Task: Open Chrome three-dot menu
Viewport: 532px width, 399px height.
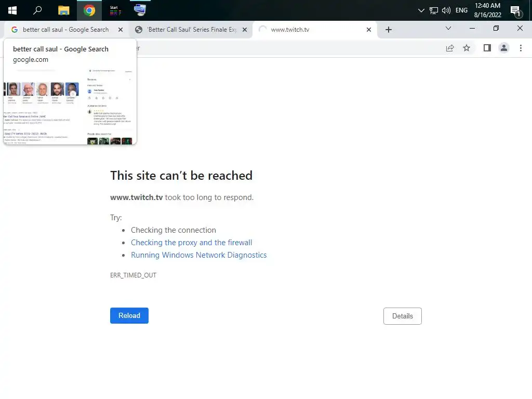Action: pyautogui.click(x=521, y=48)
